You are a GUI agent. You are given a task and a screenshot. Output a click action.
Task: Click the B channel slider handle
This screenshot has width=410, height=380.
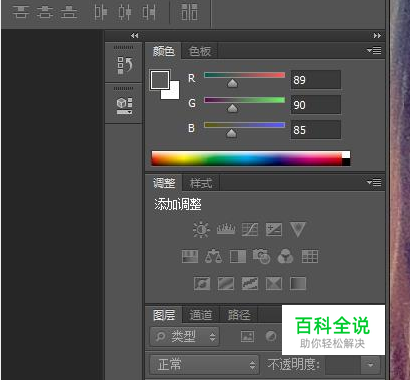[231, 133]
